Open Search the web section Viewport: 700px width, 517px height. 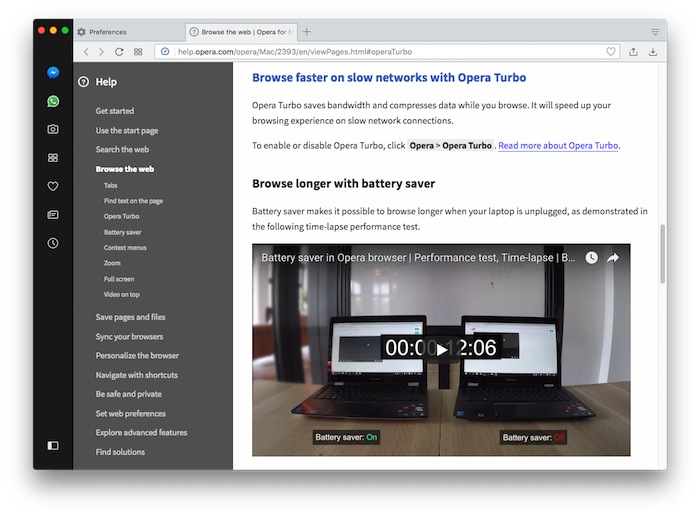pos(122,150)
